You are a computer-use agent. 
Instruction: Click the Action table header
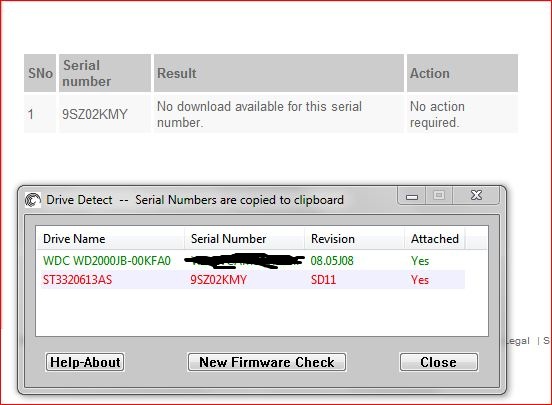tap(462, 73)
